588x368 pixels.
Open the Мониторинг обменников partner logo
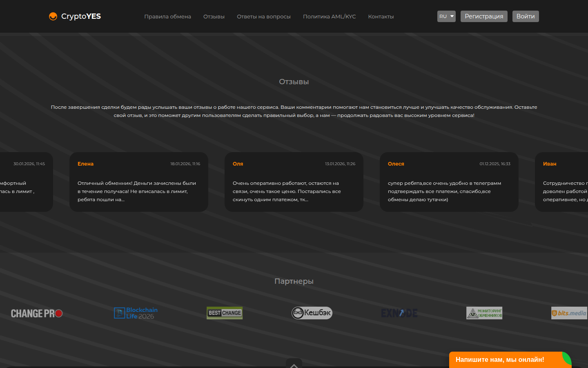coord(484,313)
